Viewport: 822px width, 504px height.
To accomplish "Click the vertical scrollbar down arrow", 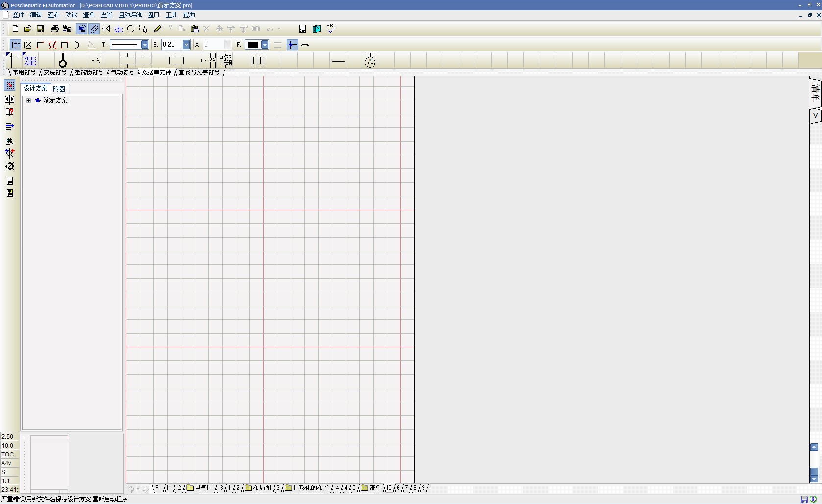I will click(814, 479).
